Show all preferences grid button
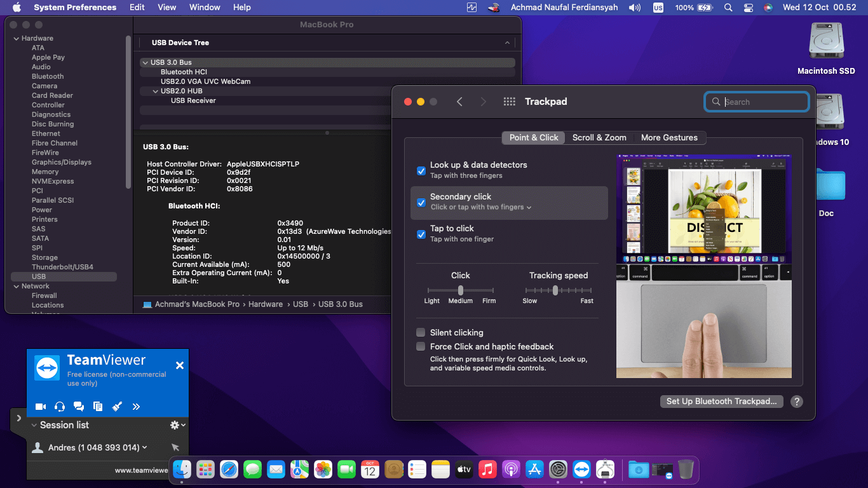 509,102
